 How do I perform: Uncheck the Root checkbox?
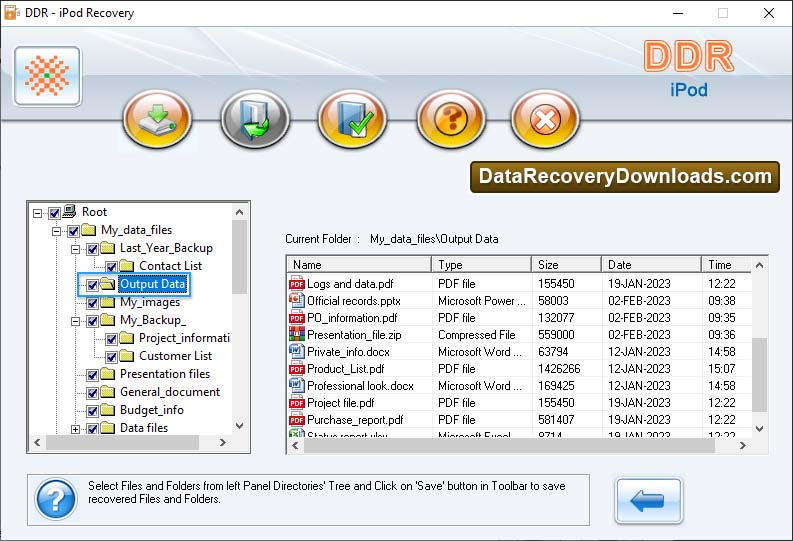(55, 213)
